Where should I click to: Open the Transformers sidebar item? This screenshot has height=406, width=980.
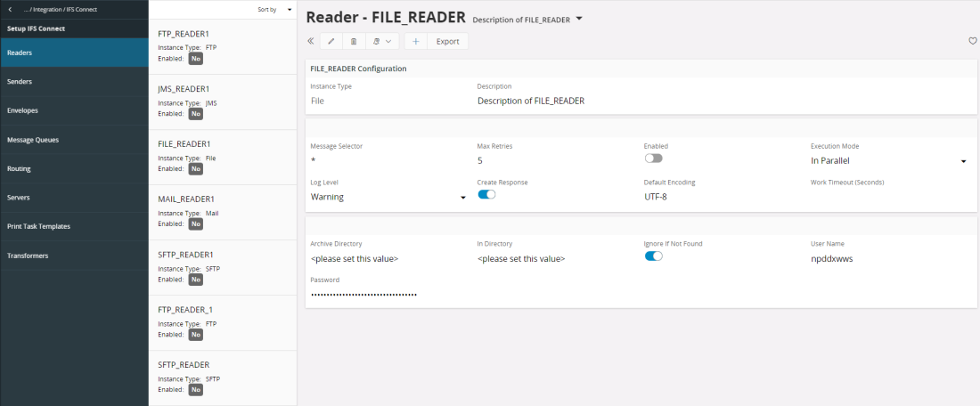click(x=74, y=256)
